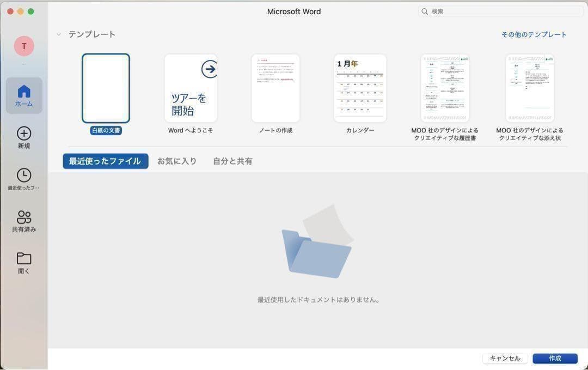Click the magnifying glass in the search bar
The height and width of the screenshot is (370, 588).
(x=425, y=11)
